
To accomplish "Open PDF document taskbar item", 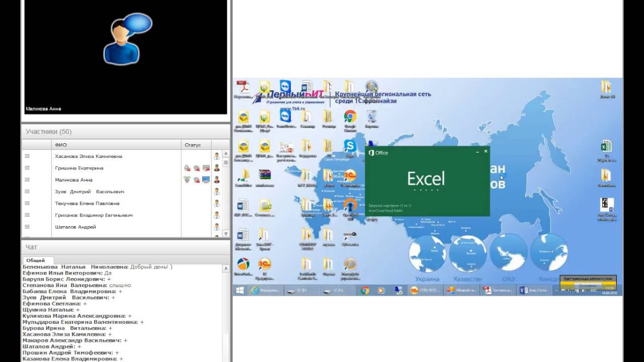I will click(x=497, y=290).
